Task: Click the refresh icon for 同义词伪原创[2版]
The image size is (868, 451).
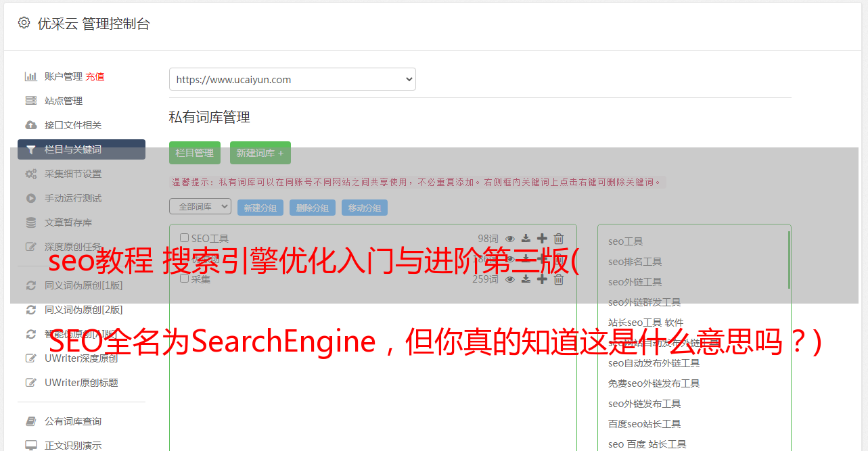Action: 31,310
